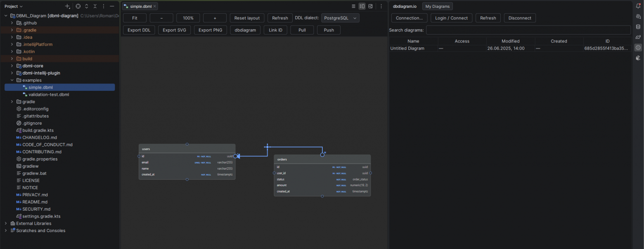Switch to preview-only view mode icon

pyautogui.click(x=371, y=6)
